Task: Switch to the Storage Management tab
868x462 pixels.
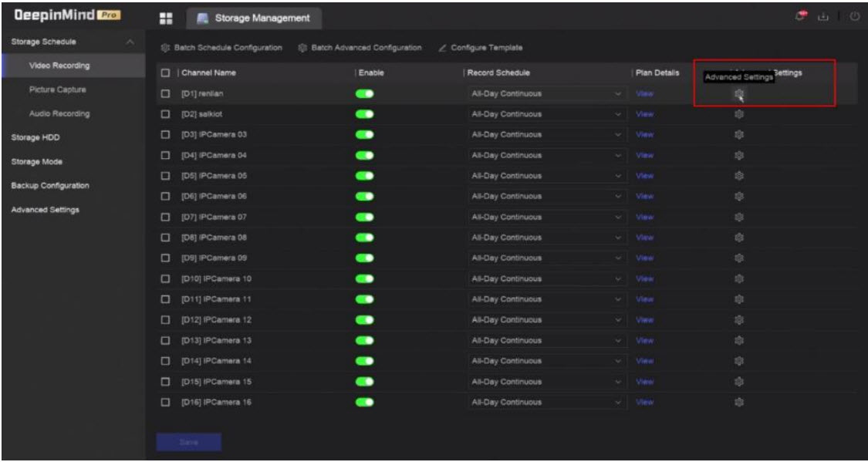Action: coord(252,18)
